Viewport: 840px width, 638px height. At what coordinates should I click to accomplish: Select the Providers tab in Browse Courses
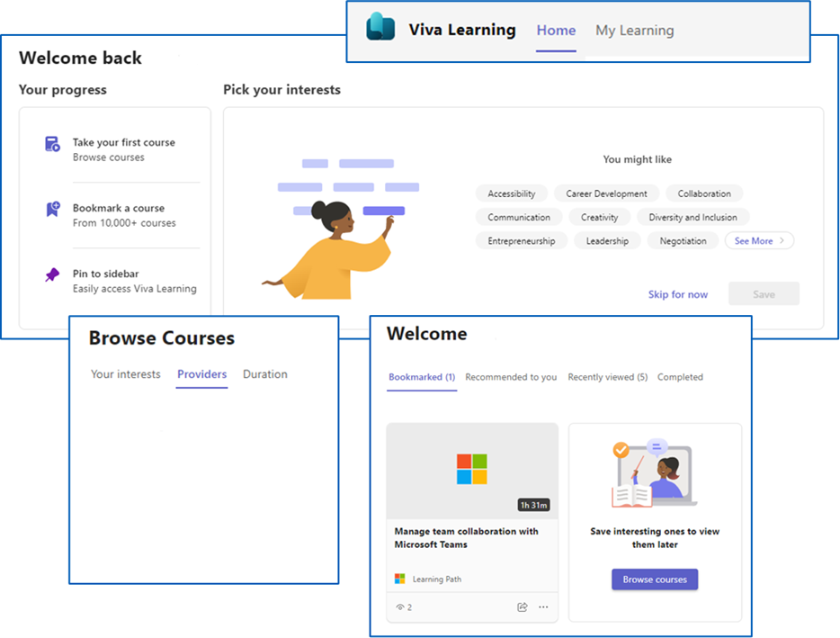pos(202,374)
